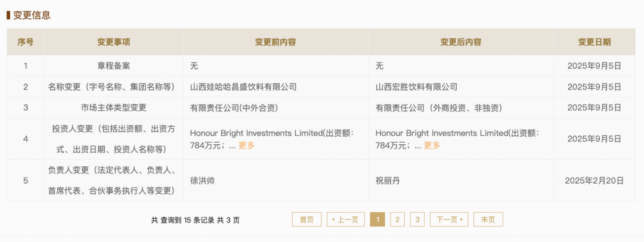Click the 序号 column header
This screenshot has width=644, height=242.
pos(26,42)
